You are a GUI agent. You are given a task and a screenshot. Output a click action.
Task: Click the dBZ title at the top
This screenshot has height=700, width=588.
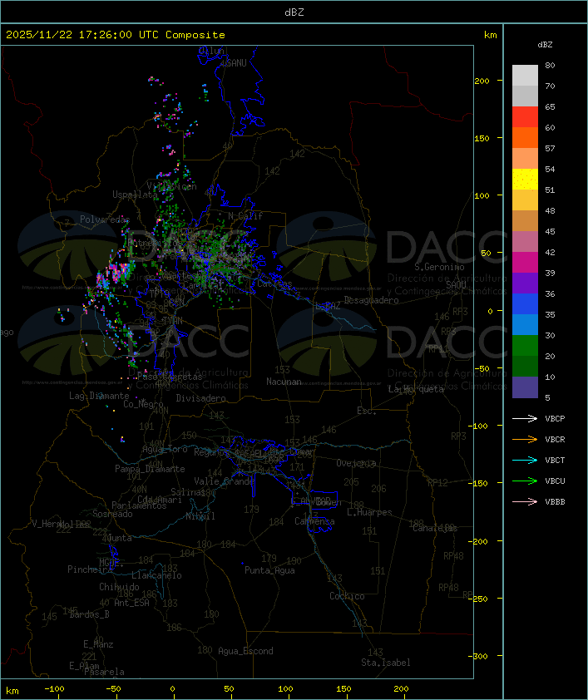(x=294, y=12)
